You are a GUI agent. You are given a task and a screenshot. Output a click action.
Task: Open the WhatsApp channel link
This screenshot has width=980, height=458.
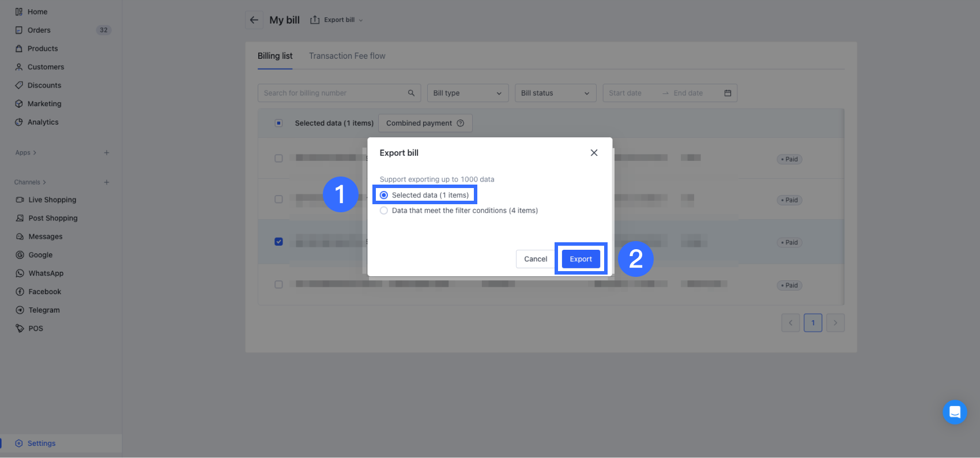pyautogui.click(x=46, y=273)
